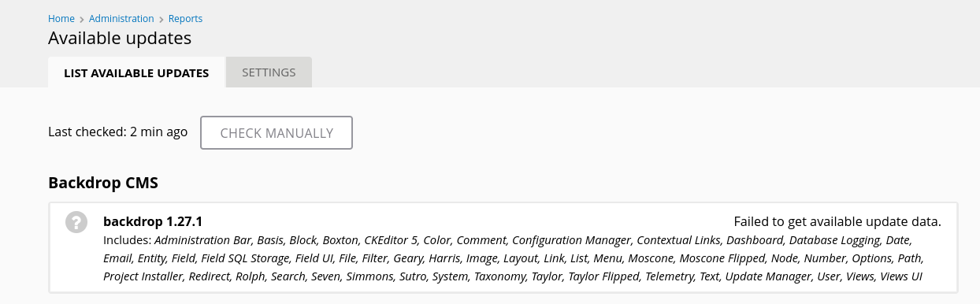Click the breadcrumb arrow after Home

click(82, 19)
